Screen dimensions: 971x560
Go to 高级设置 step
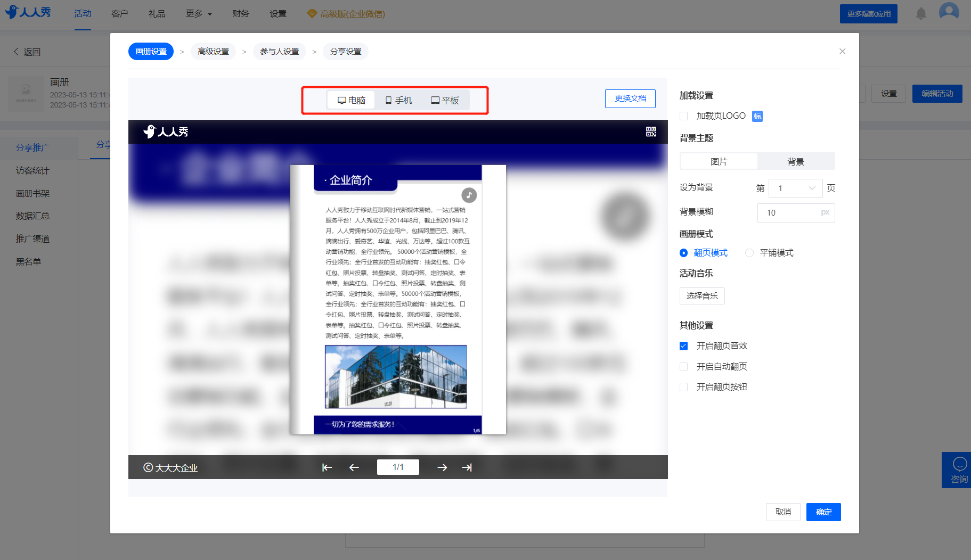(x=213, y=52)
